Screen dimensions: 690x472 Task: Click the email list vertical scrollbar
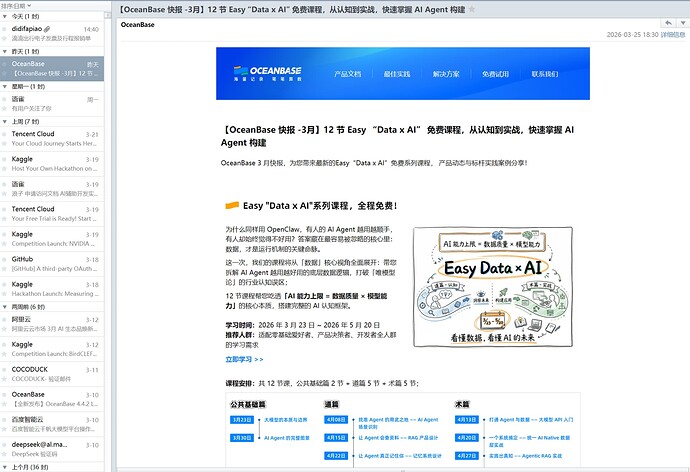108,242
